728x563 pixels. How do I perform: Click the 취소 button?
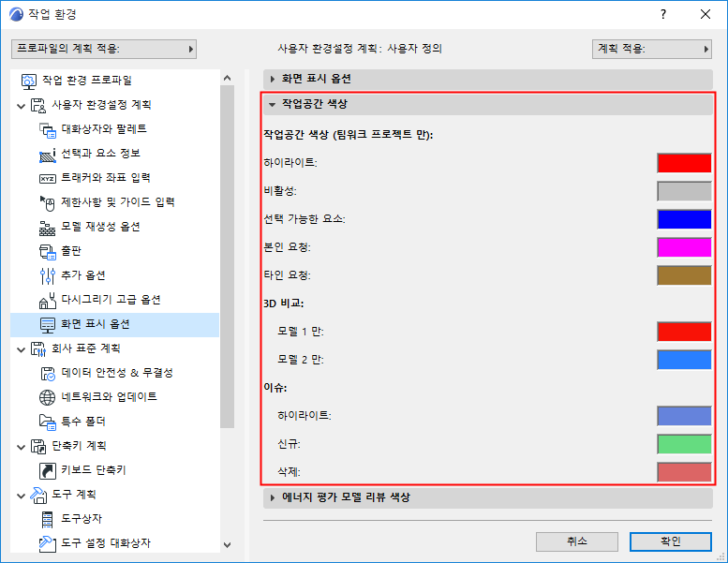(x=576, y=541)
